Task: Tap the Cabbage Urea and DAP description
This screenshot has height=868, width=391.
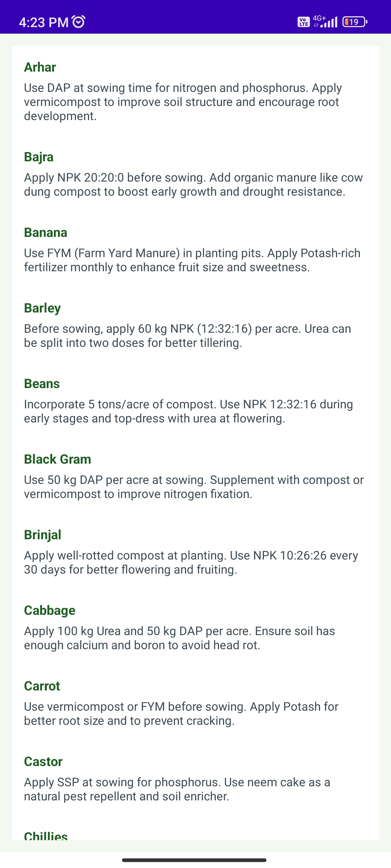Action: 180,638
